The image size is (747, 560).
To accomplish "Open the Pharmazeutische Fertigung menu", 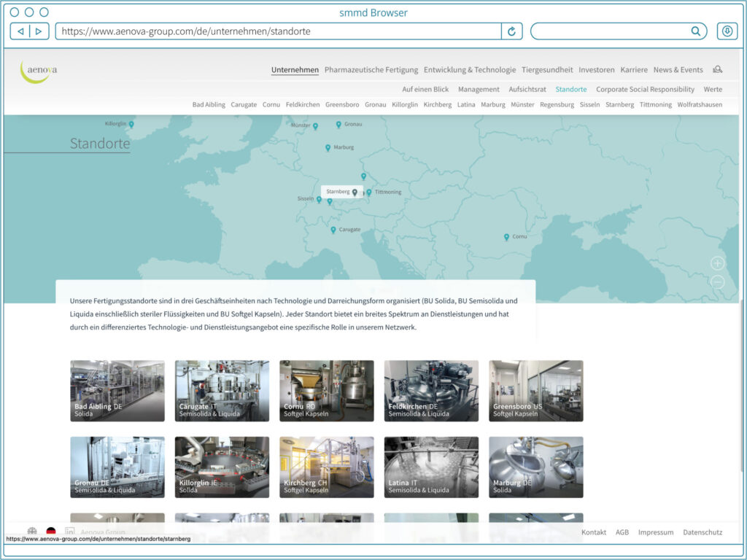I will point(371,70).
